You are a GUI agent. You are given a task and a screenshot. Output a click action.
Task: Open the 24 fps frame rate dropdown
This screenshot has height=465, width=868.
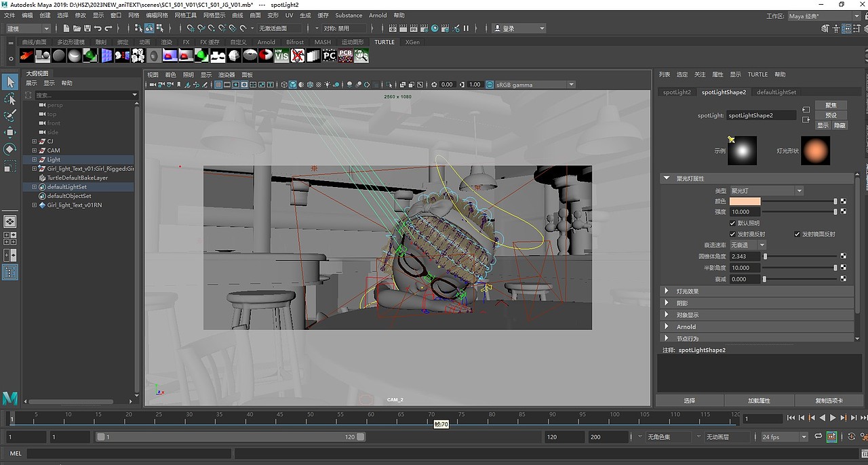(x=784, y=437)
